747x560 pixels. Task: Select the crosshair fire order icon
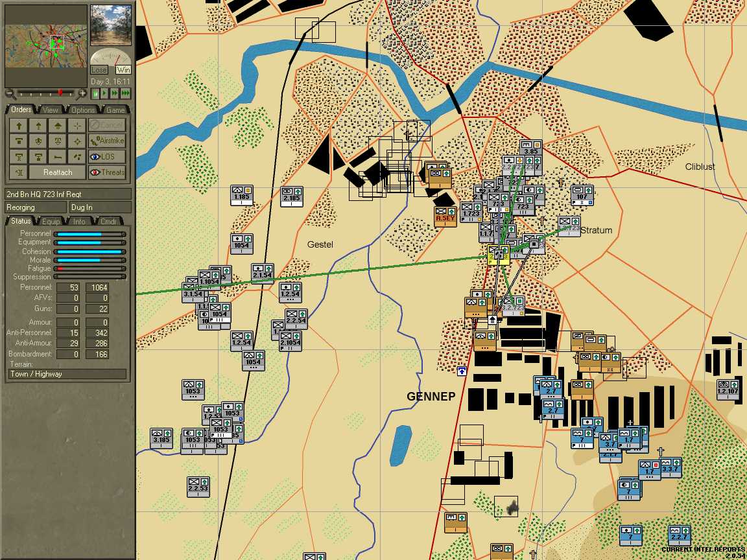click(x=77, y=126)
